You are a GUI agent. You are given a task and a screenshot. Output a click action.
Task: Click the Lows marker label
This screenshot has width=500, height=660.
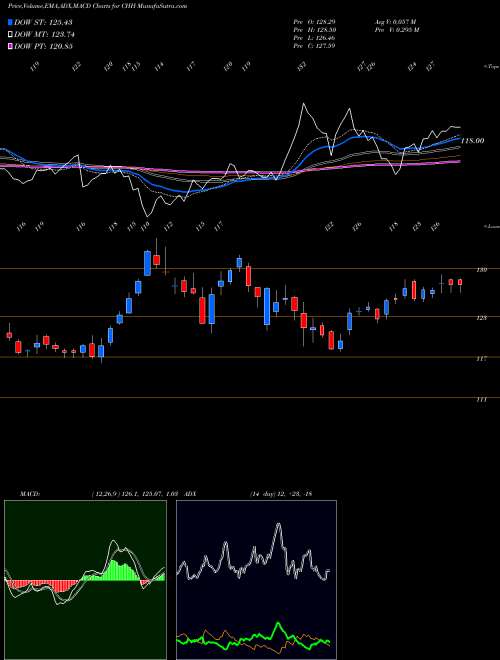pyautogui.click(x=491, y=226)
